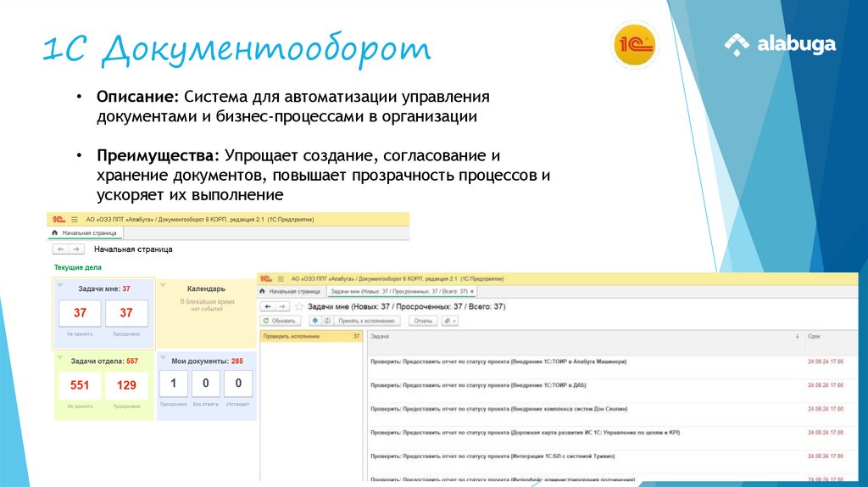Click the blue diamond icon next to Принять к исполнению

[x=314, y=321]
